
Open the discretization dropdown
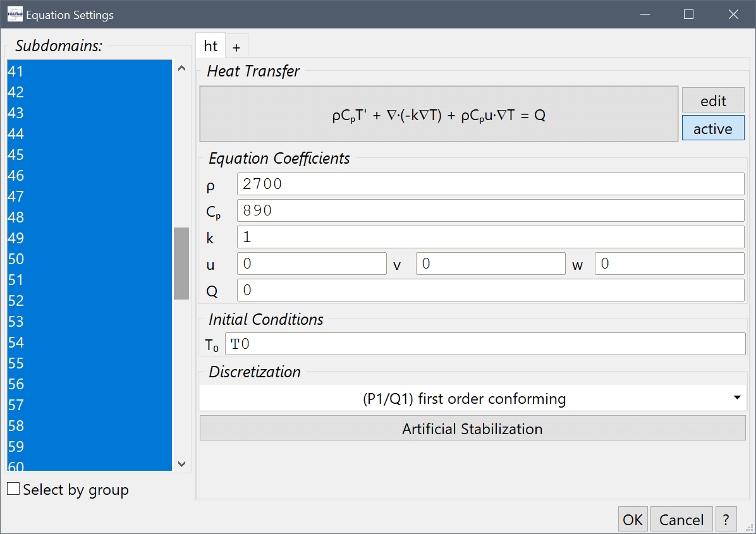click(x=472, y=399)
